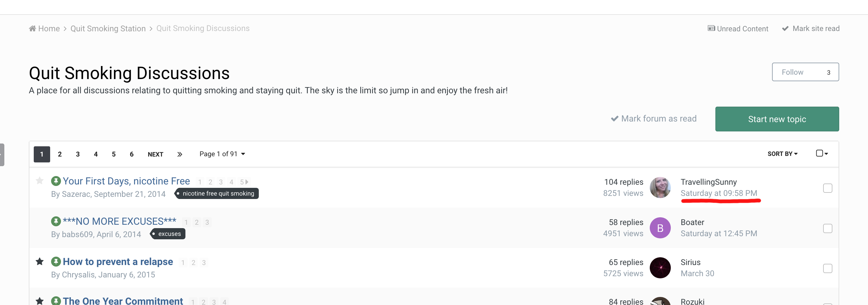This screenshot has height=305, width=868.
Task: Click the 'nicotine free quit smoking' tag
Action: click(x=218, y=193)
